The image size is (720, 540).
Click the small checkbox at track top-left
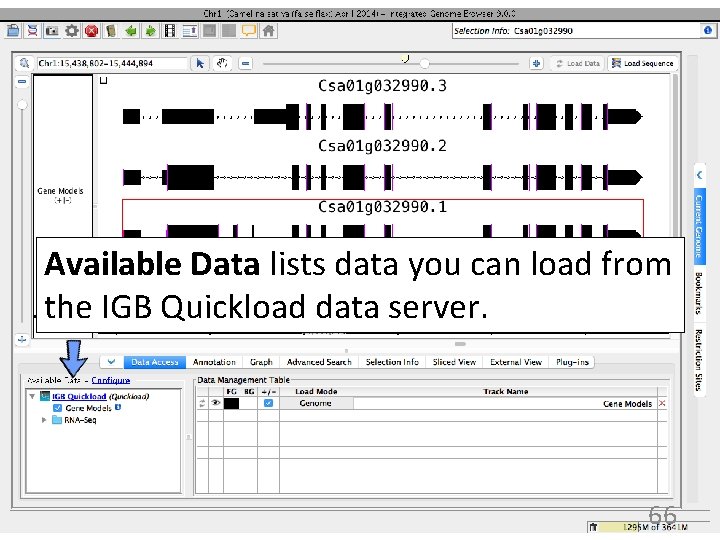(x=103, y=81)
